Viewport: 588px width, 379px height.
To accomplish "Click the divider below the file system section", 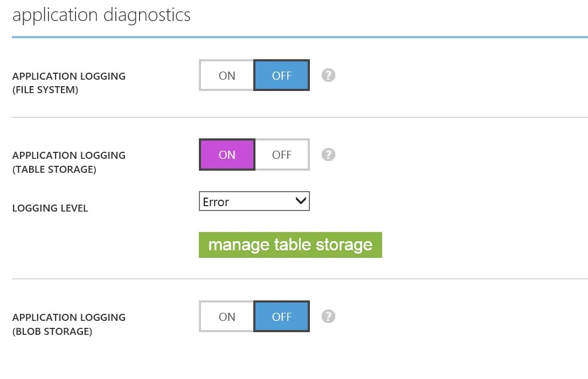I will 300,117.
